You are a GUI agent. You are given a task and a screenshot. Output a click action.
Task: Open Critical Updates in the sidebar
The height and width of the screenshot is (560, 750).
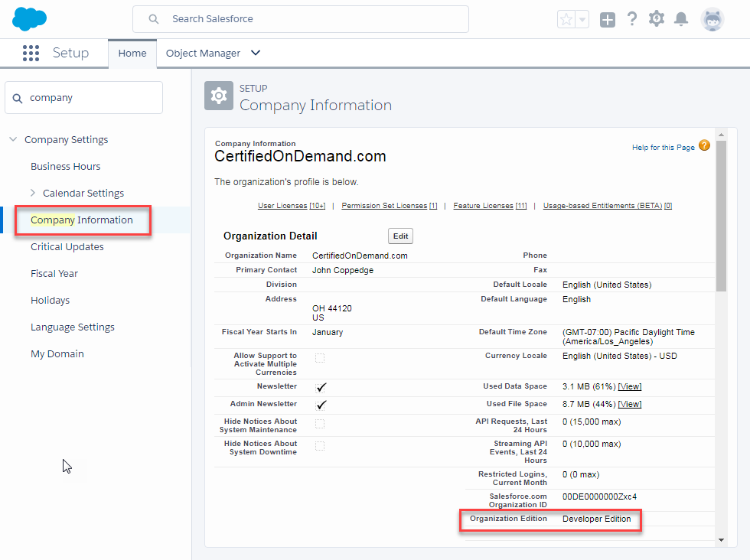point(67,247)
